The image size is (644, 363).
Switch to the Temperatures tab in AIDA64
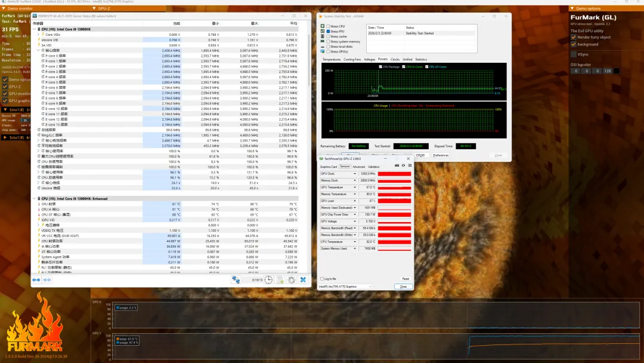point(332,59)
